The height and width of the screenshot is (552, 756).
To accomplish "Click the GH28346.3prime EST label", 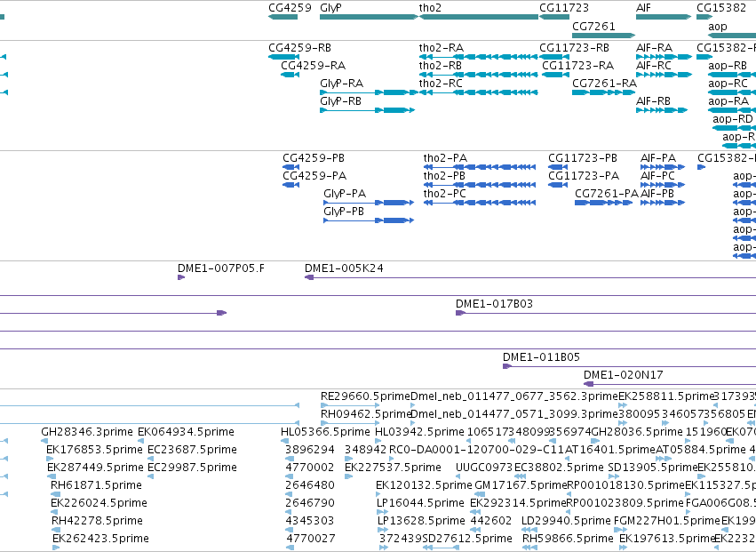I will click(x=87, y=432).
